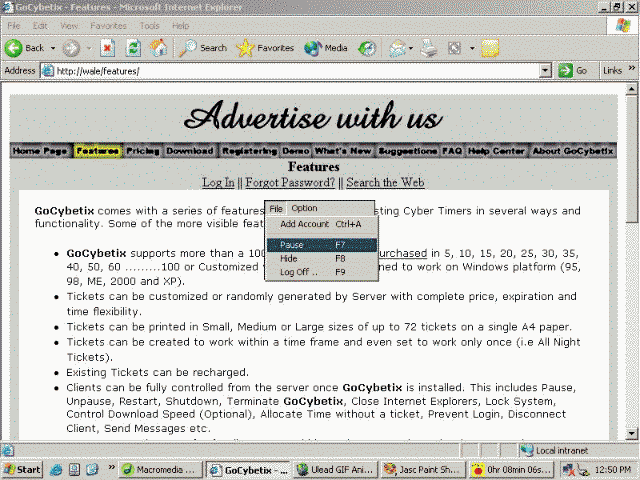The width and height of the screenshot is (640, 480).
Task: Click the Search the Web link
Action: 385,182
